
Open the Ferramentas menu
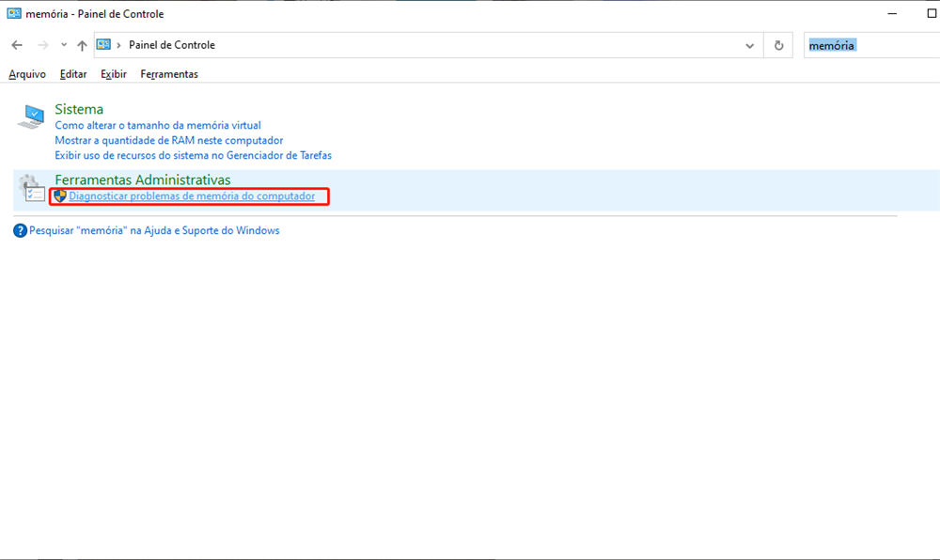169,74
